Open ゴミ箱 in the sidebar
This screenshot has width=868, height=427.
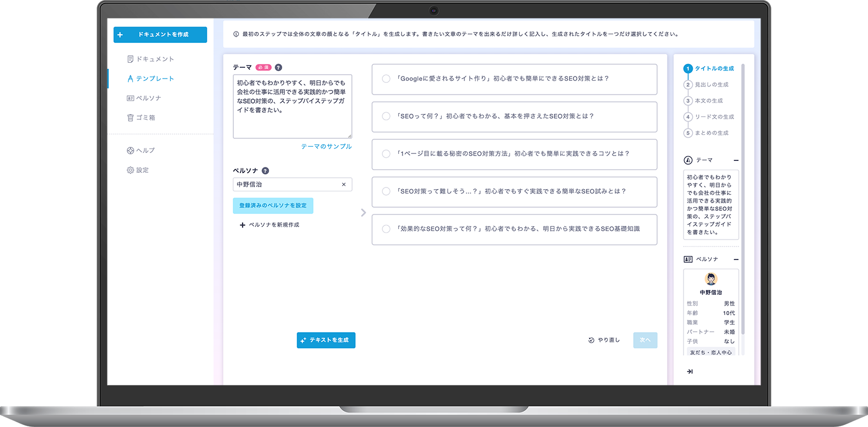pos(141,118)
